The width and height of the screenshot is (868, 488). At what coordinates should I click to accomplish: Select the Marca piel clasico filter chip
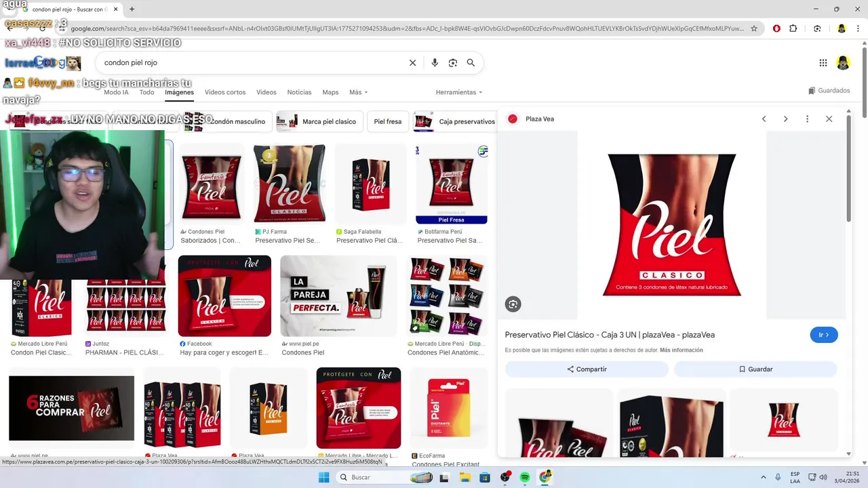coord(319,121)
